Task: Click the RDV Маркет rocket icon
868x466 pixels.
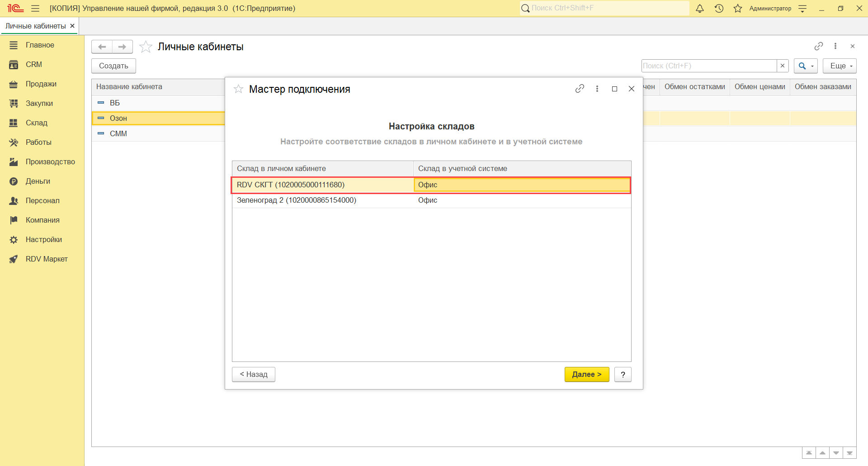Action: [14, 259]
